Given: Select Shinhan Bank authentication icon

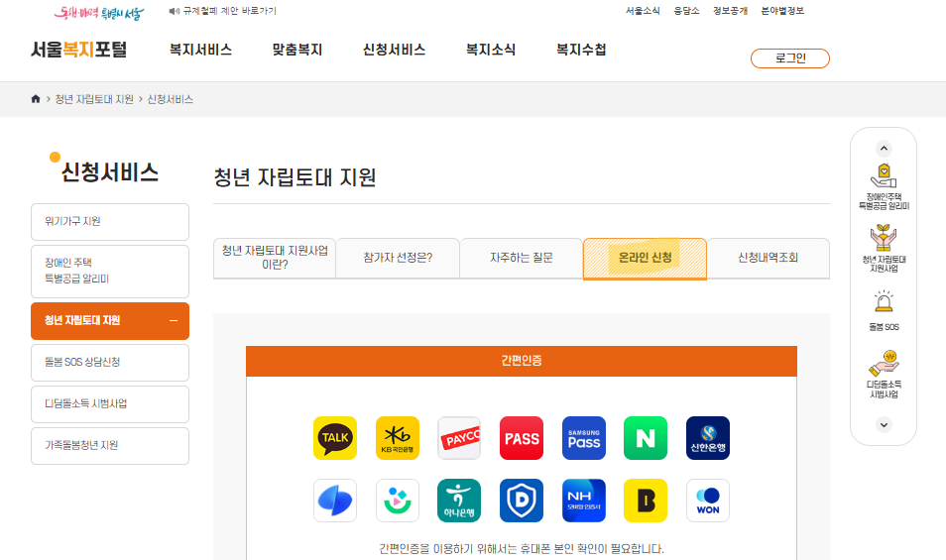Looking at the screenshot, I should (x=708, y=438).
